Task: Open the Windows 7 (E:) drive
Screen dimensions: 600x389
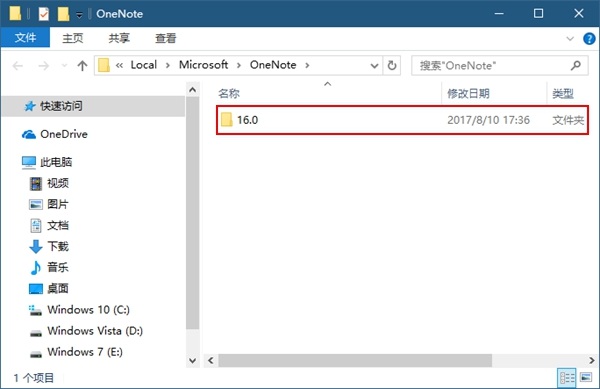Action: coord(85,352)
